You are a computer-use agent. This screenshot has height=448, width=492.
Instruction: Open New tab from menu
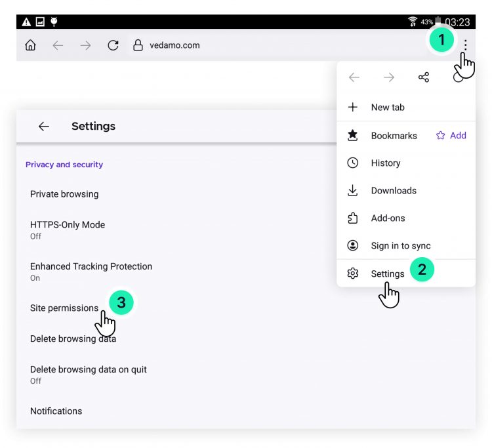coord(387,108)
